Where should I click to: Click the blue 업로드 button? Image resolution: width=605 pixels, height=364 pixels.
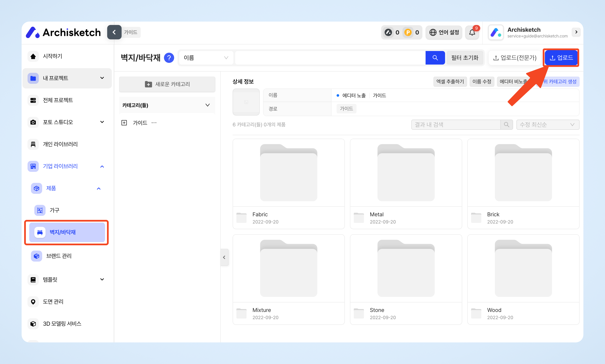pos(561,58)
